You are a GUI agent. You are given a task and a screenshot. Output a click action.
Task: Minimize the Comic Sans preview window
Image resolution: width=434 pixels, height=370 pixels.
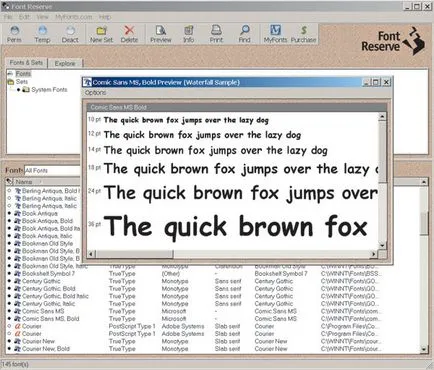pos(366,82)
